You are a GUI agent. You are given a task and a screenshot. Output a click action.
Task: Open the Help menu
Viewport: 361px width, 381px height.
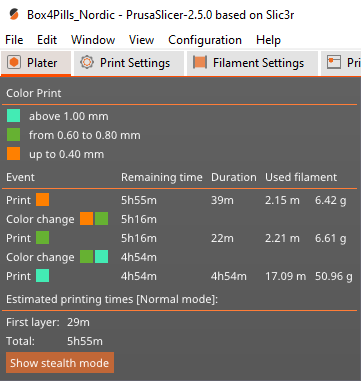(x=268, y=40)
